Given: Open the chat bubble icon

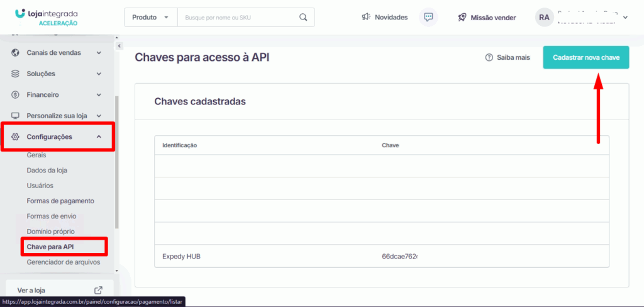Looking at the screenshot, I should (x=429, y=17).
